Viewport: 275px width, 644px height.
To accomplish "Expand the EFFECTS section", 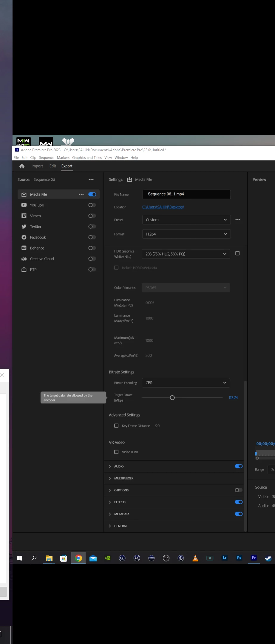I will (x=110, y=502).
